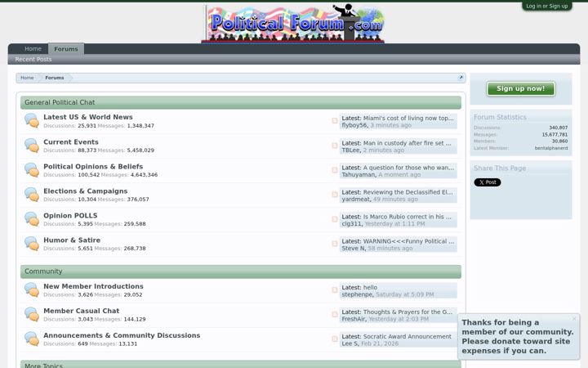Viewport: 588px width, 368px height.
Task: Open RSS feed icon for Current Events
Action: [335, 146]
